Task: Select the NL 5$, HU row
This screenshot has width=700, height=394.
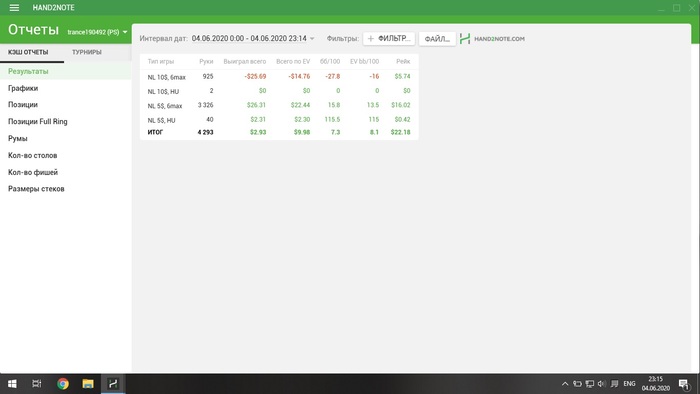Action: (279, 120)
